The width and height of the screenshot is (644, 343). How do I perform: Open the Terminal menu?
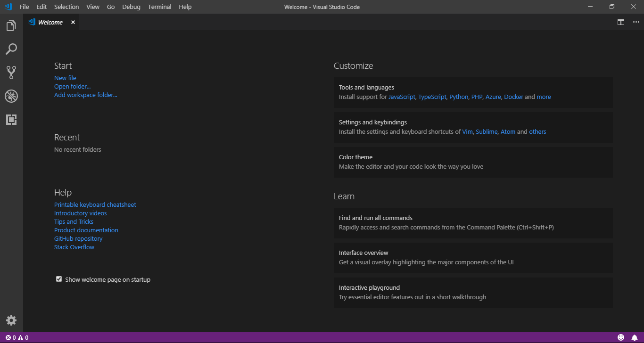click(x=158, y=7)
